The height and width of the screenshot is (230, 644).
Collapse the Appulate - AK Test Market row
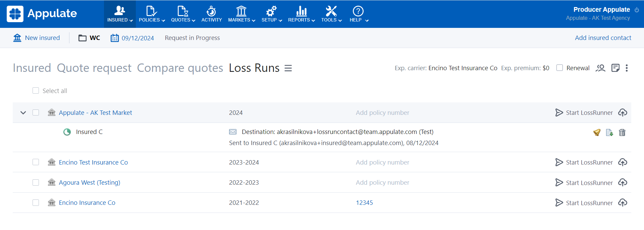23,113
